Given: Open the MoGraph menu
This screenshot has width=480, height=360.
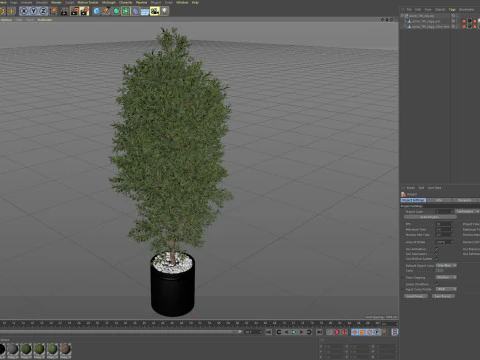Looking at the screenshot, I should (x=109, y=2).
